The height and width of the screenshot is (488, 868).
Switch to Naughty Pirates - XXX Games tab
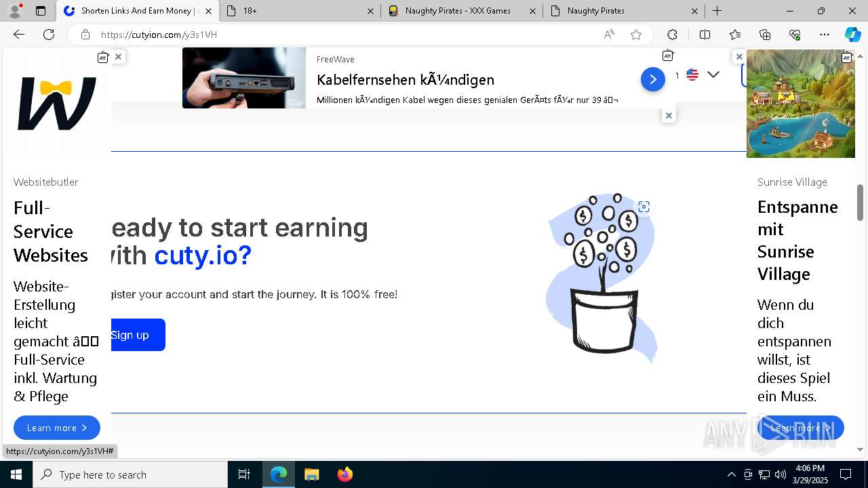(462, 11)
